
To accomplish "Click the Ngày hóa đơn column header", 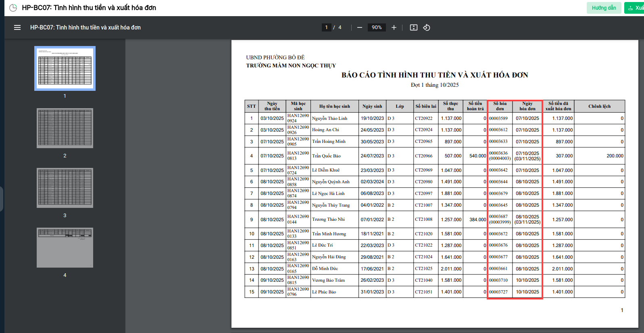I will 527,106.
